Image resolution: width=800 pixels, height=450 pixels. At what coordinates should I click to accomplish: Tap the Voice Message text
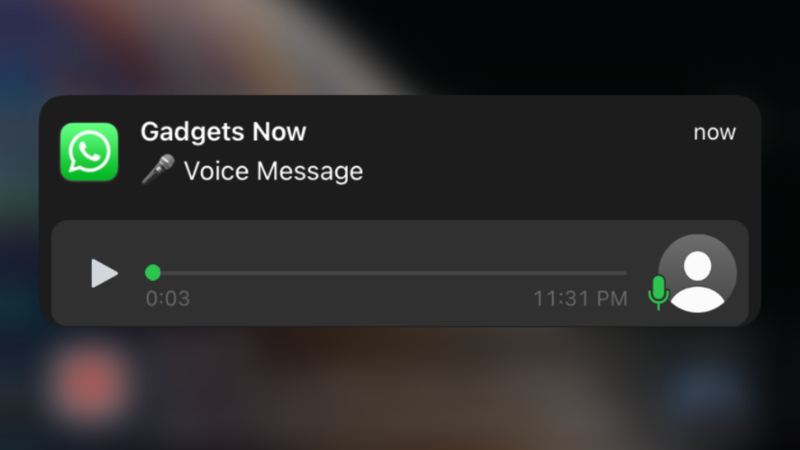point(273,170)
